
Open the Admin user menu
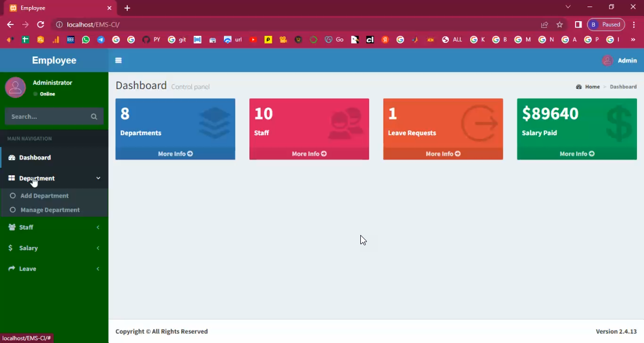click(x=620, y=60)
